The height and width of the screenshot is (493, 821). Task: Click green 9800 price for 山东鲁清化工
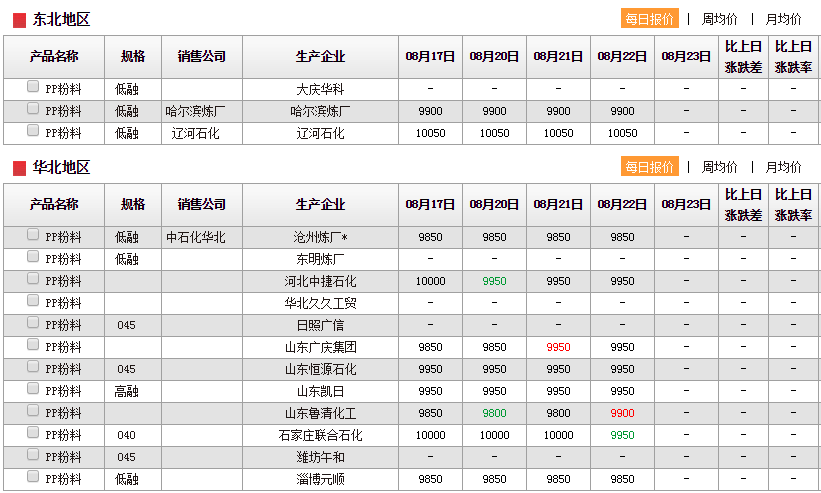tap(494, 413)
